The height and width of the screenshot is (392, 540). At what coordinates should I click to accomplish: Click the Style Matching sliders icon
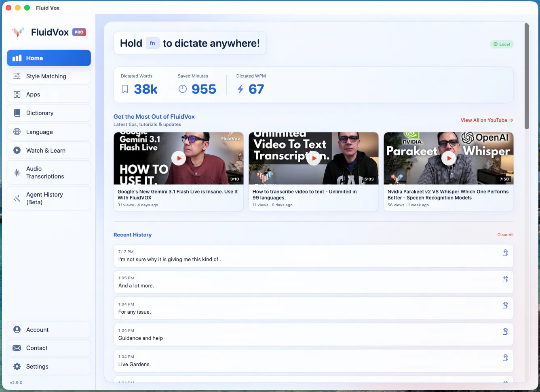click(17, 76)
